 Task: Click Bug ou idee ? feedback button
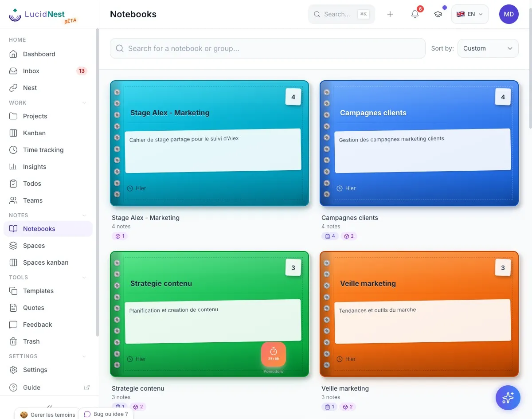(x=106, y=414)
